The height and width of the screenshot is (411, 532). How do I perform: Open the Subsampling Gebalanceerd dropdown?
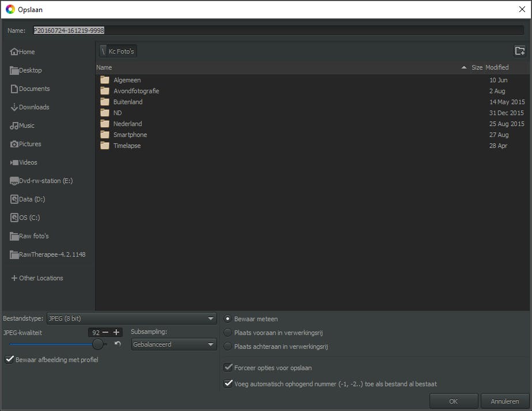point(174,344)
